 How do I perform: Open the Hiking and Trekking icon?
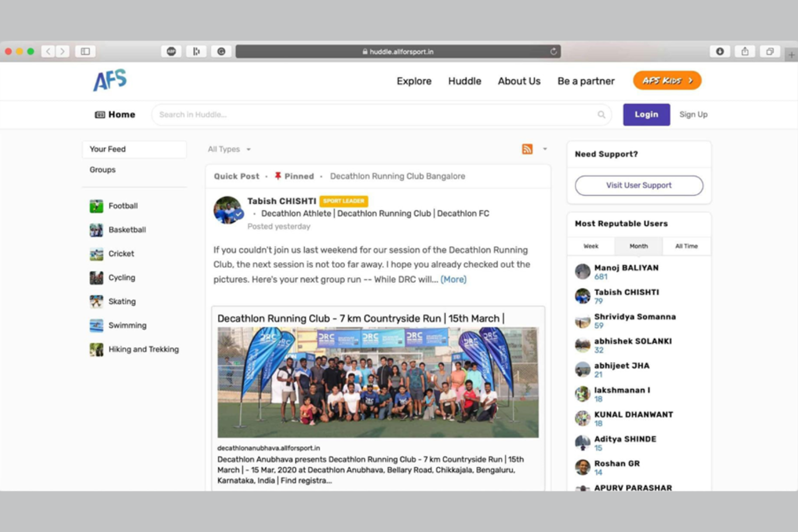pyautogui.click(x=96, y=349)
